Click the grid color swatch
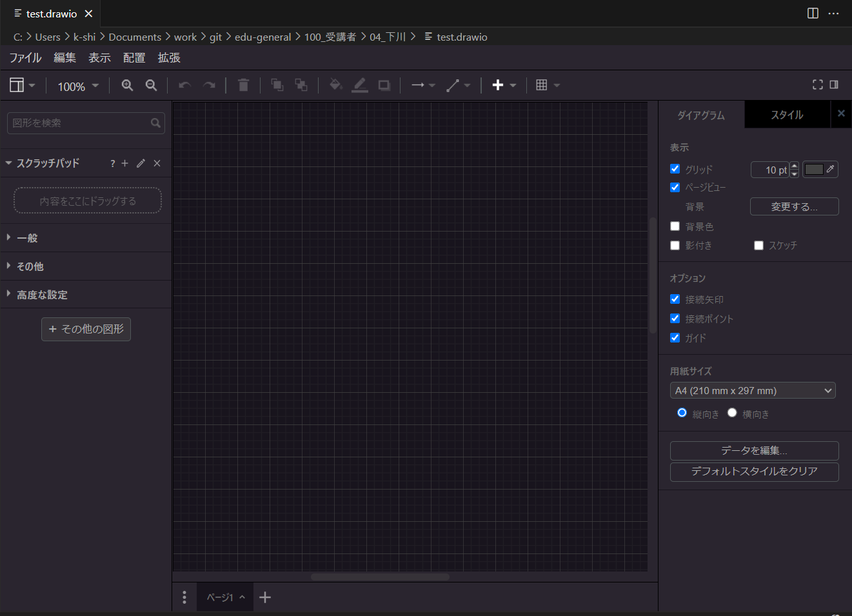 (816, 168)
